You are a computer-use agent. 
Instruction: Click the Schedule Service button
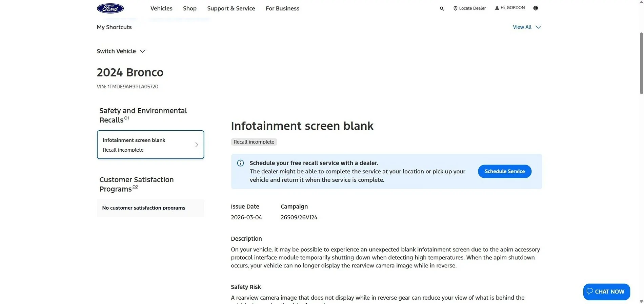point(504,171)
